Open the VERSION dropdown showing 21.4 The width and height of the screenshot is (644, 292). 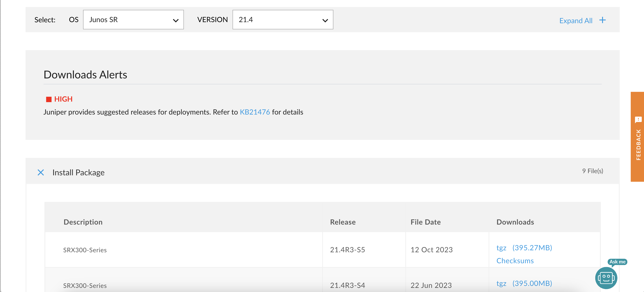283,19
